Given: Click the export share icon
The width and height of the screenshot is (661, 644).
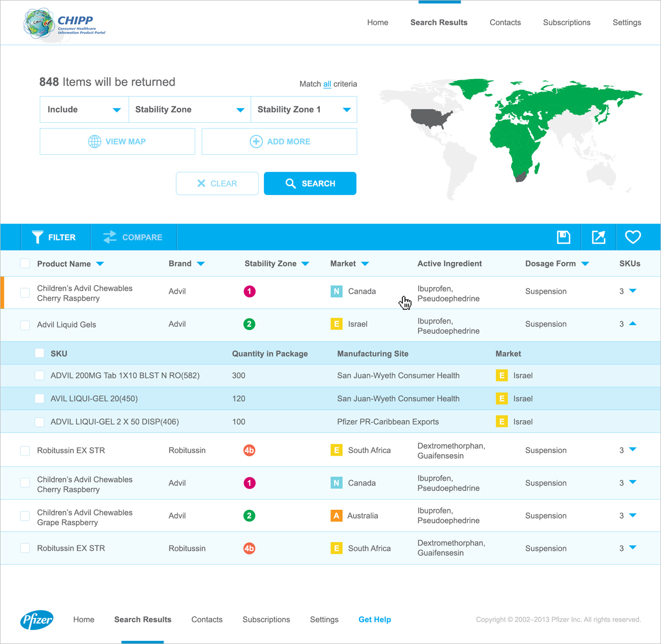Looking at the screenshot, I should pos(599,237).
